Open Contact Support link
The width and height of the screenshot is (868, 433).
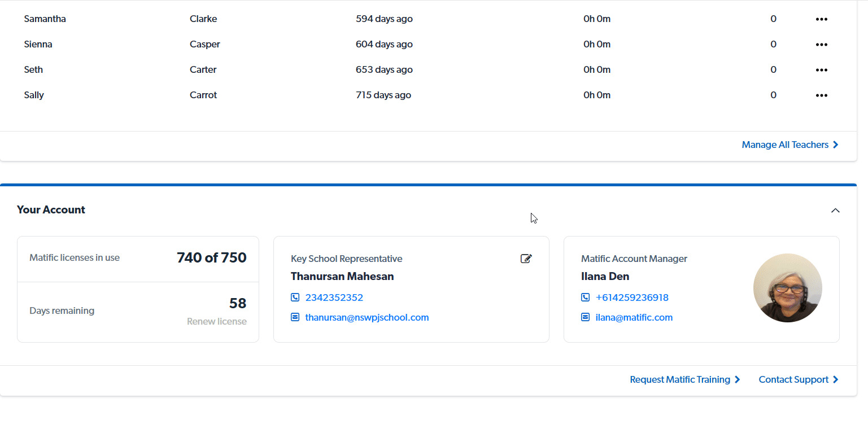coord(798,380)
